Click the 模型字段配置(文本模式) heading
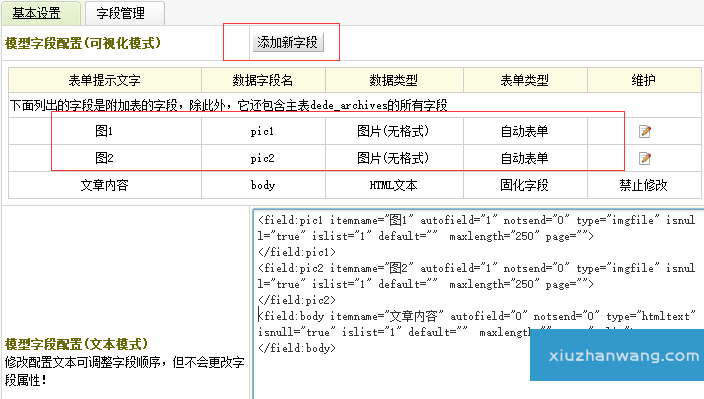The width and height of the screenshot is (704, 399). tap(76, 344)
